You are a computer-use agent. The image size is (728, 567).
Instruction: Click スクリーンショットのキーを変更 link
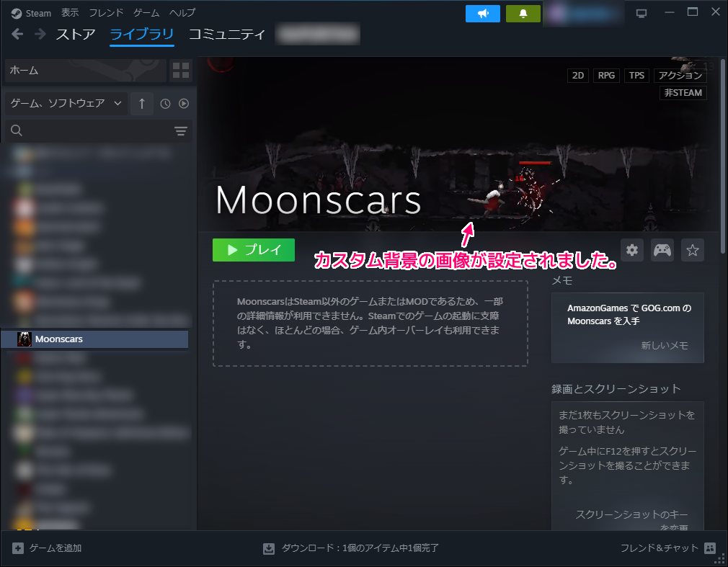coord(632,521)
